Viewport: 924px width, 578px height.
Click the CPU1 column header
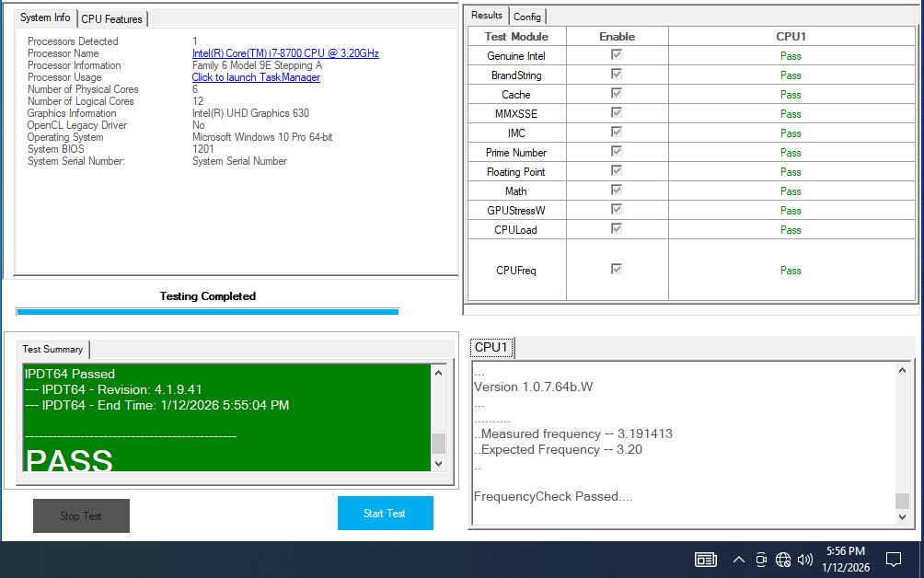(791, 37)
